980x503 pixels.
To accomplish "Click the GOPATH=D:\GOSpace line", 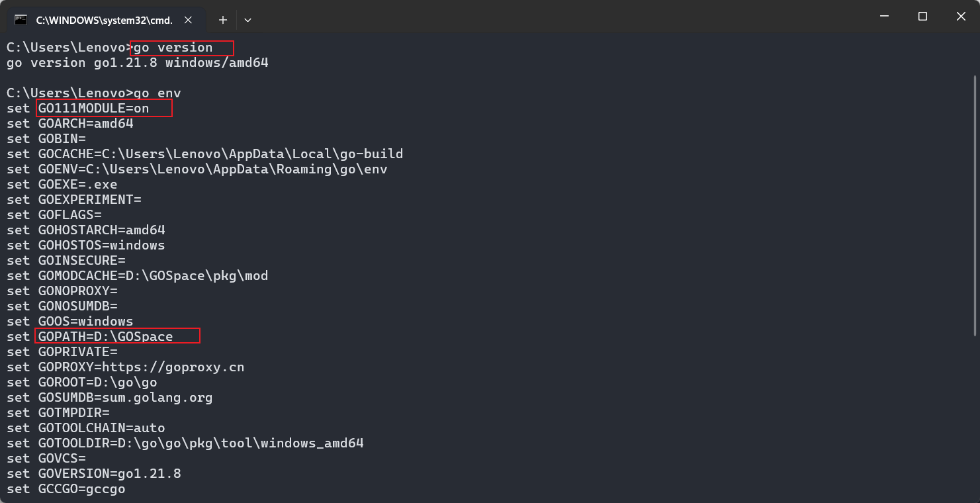I will (105, 336).
